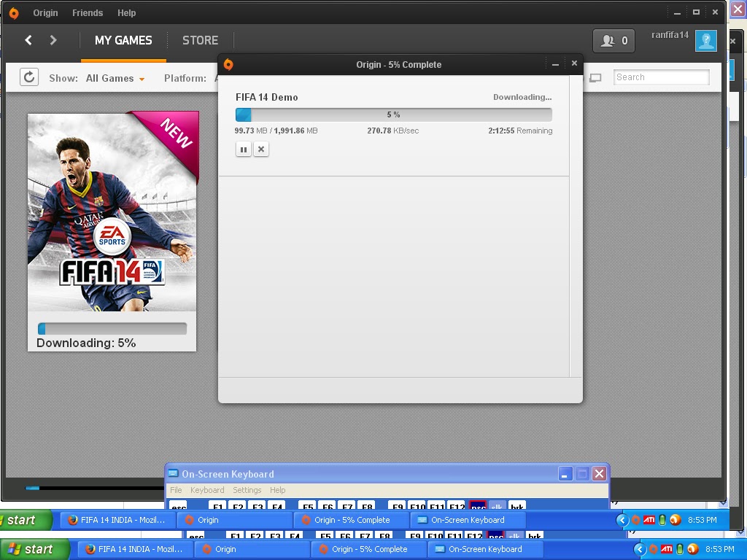Maximize the main Origin window
747x560 pixels.
tap(696, 12)
